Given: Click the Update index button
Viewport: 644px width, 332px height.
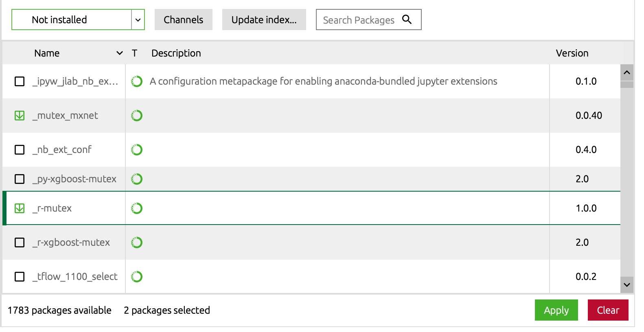Looking at the screenshot, I should (x=264, y=20).
